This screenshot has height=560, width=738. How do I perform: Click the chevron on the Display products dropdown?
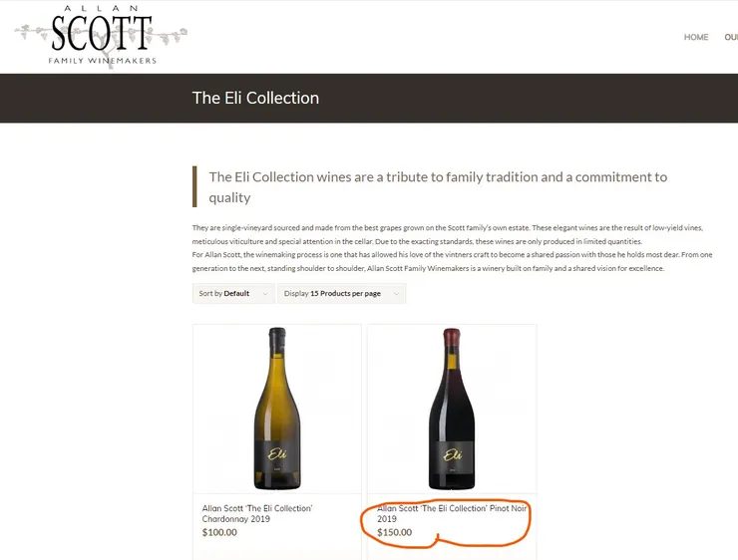[397, 294]
